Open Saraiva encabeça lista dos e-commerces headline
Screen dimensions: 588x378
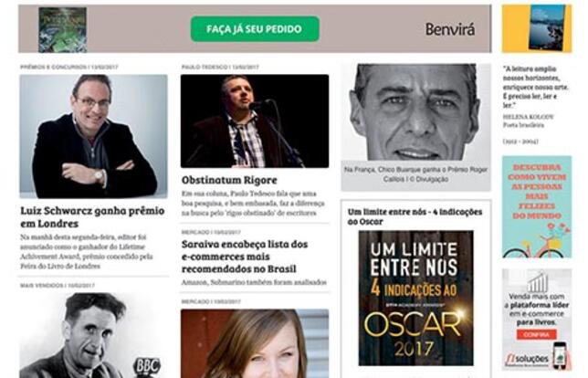pyautogui.click(x=245, y=257)
